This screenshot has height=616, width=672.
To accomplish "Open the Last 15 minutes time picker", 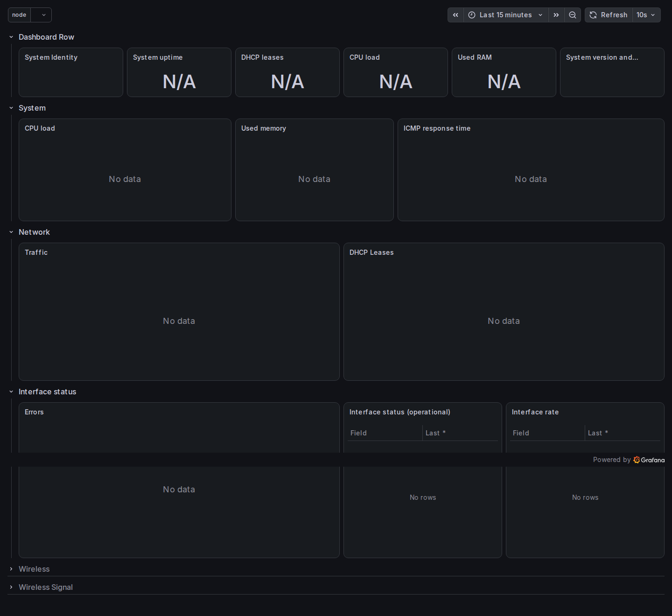I will (x=506, y=15).
